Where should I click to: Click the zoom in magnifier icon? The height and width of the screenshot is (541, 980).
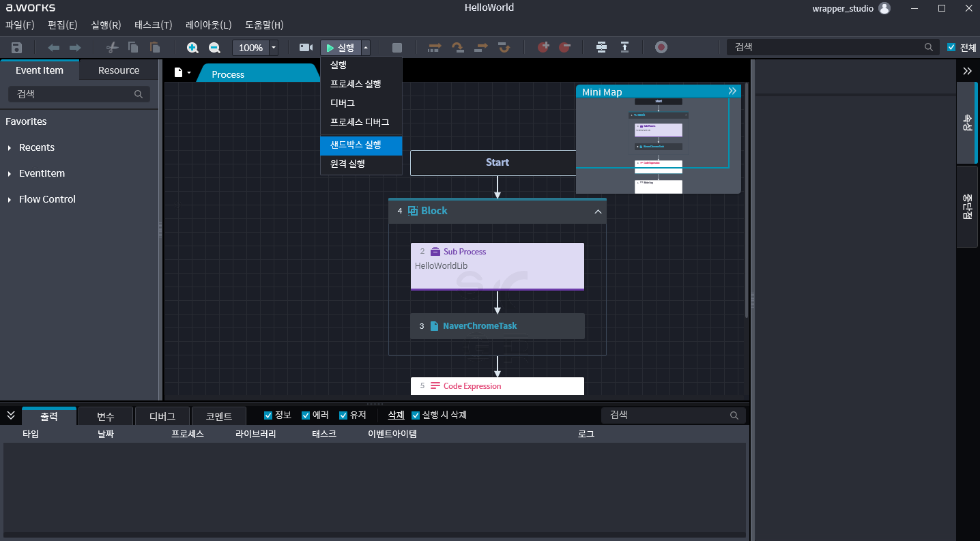[192, 48]
